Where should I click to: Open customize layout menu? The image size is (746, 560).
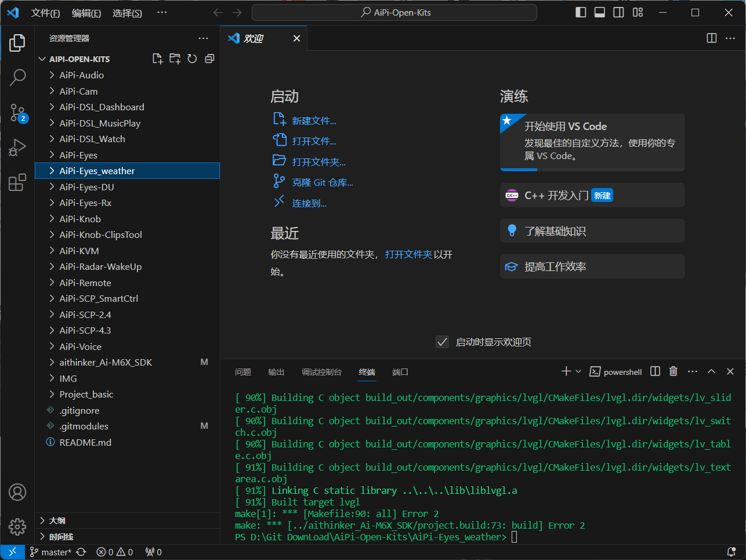point(638,13)
